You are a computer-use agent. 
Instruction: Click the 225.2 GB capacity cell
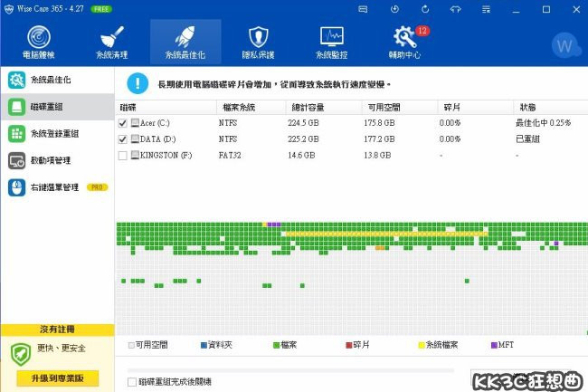tap(303, 139)
